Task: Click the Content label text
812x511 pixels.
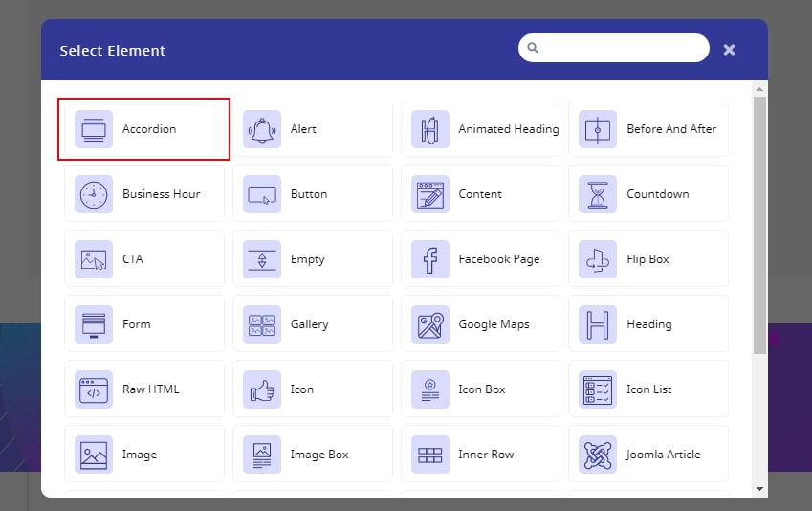Action: [480, 194]
